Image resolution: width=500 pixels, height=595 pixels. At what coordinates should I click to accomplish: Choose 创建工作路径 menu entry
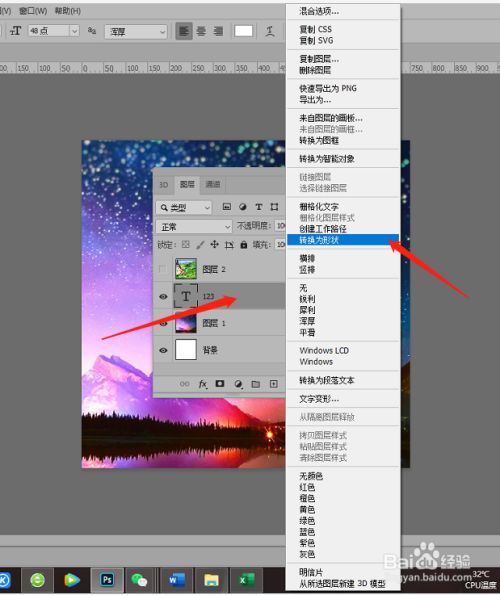322,229
